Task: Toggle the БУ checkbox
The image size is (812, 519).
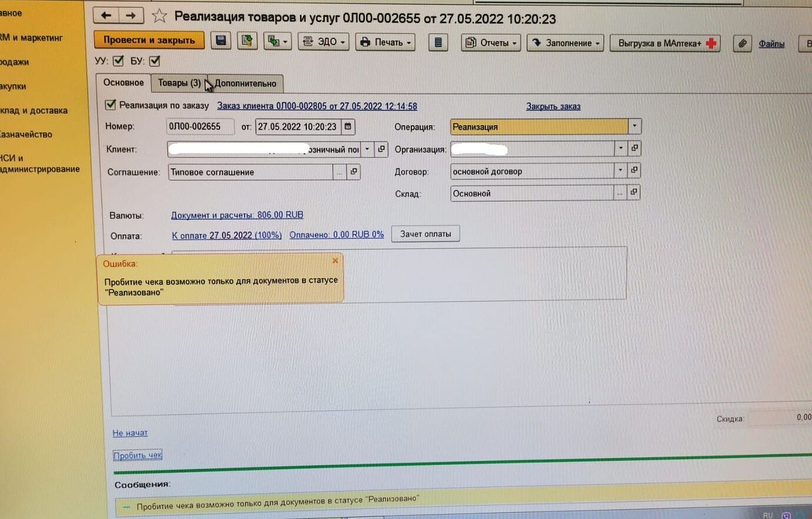Action: coord(155,61)
